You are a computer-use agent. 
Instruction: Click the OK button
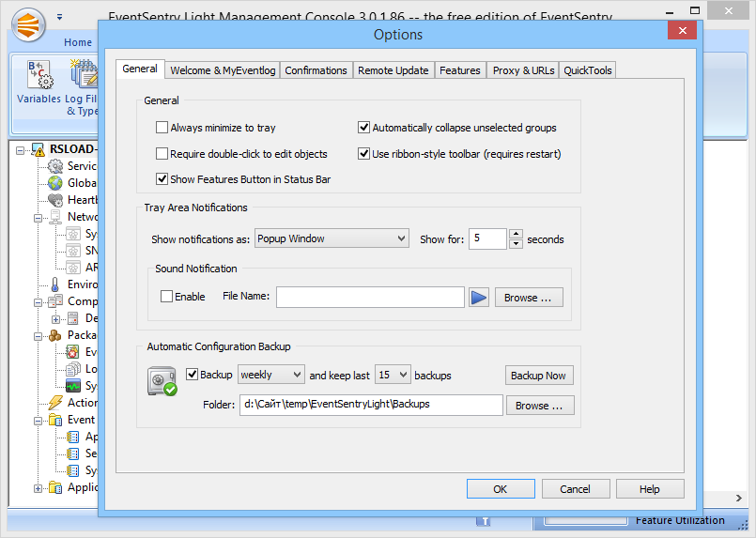coord(501,489)
